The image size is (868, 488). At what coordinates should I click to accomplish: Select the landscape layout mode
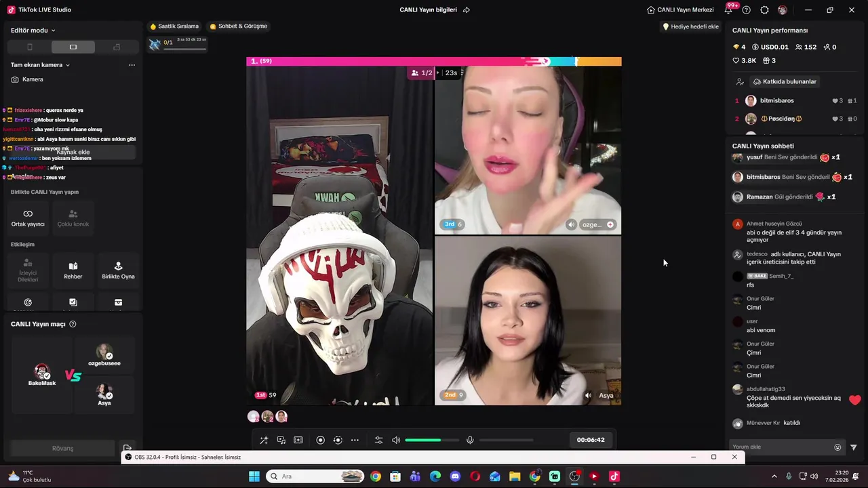[73, 47]
